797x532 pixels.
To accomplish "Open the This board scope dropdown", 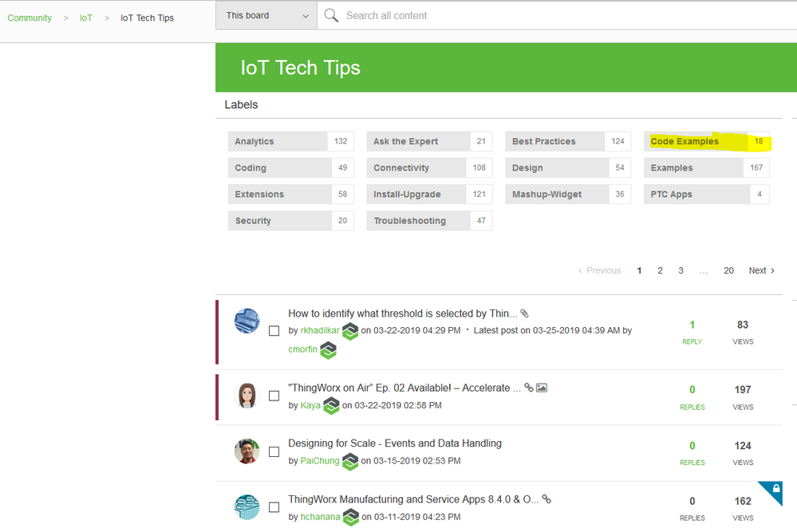I will click(x=266, y=16).
